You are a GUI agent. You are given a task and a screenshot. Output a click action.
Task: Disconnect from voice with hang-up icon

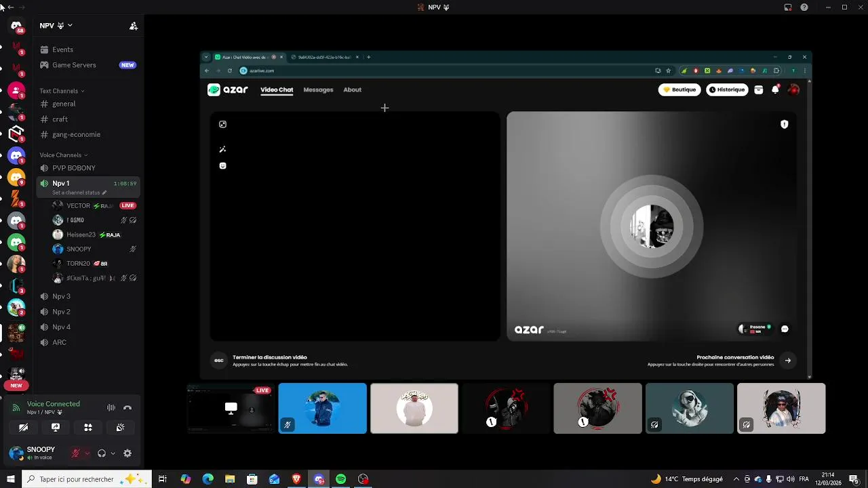point(127,407)
